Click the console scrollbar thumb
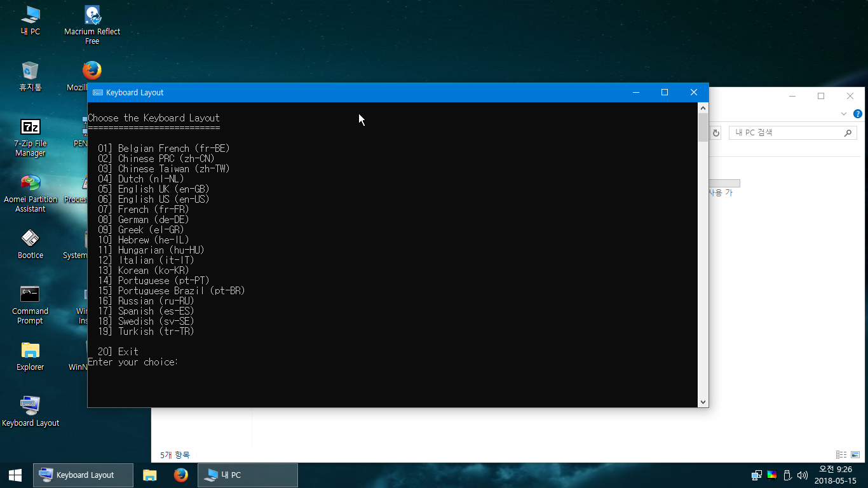Image resolution: width=868 pixels, height=488 pixels. pos(703,127)
